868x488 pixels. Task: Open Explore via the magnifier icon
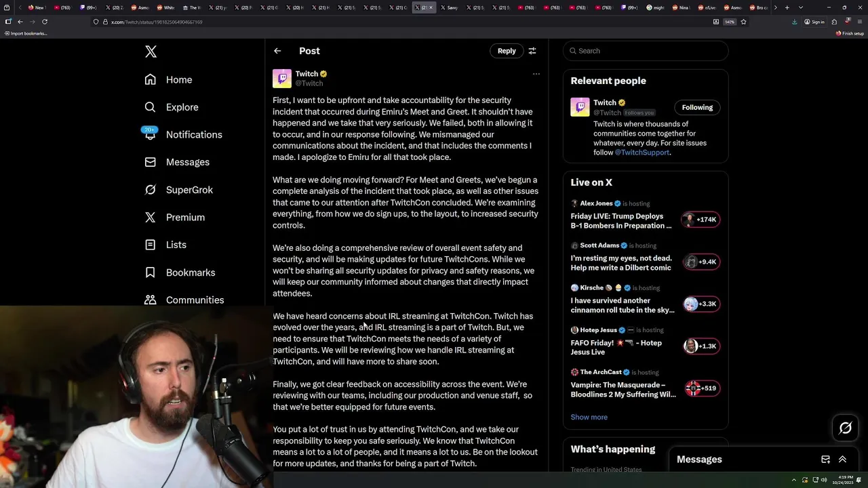[150, 107]
